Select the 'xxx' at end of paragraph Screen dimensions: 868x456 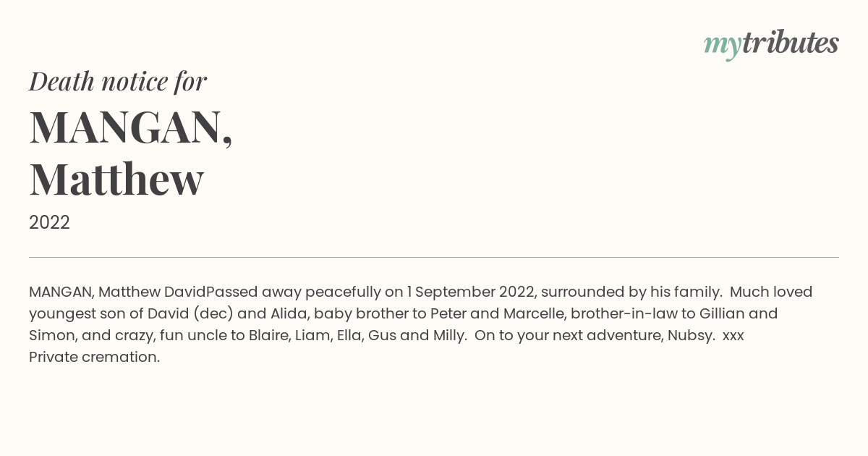(x=733, y=336)
